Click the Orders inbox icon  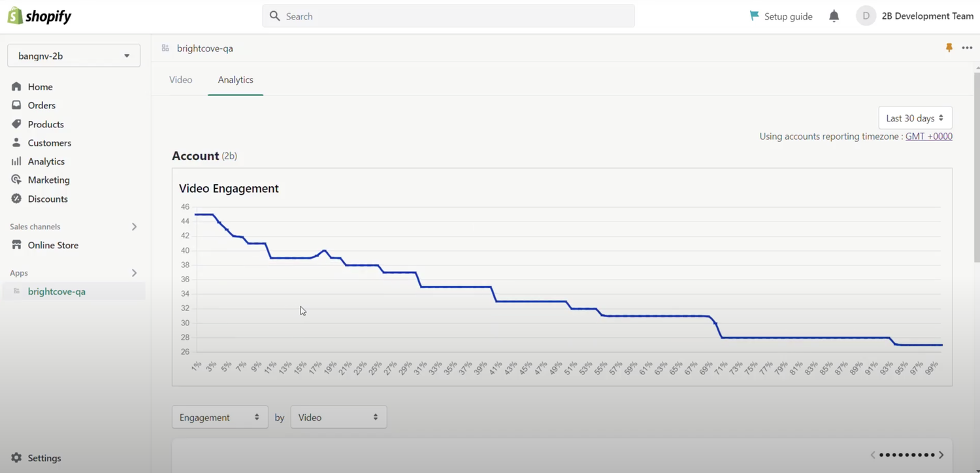tap(16, 105)
